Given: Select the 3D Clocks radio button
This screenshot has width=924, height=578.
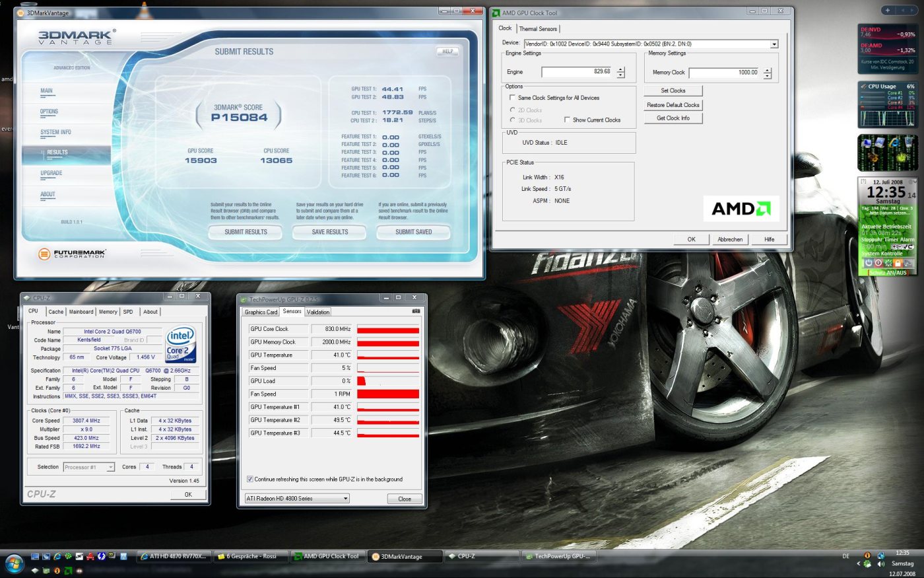Looking at the screenshot, I should coord(513,120).
